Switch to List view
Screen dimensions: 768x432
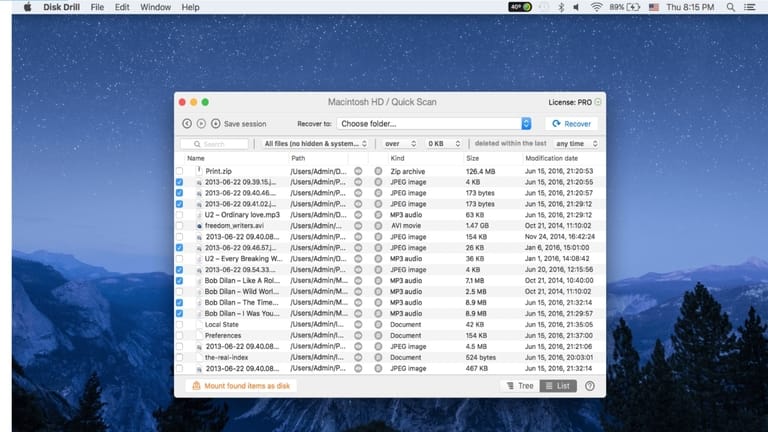point(558,386)
